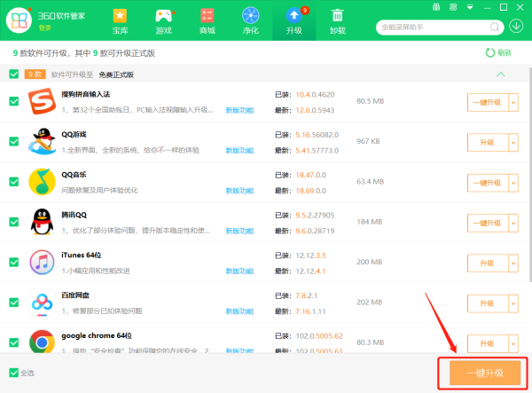
Task: Open upgrade dropdown arrow for QQ游戏
Action: tap(513, 143)
